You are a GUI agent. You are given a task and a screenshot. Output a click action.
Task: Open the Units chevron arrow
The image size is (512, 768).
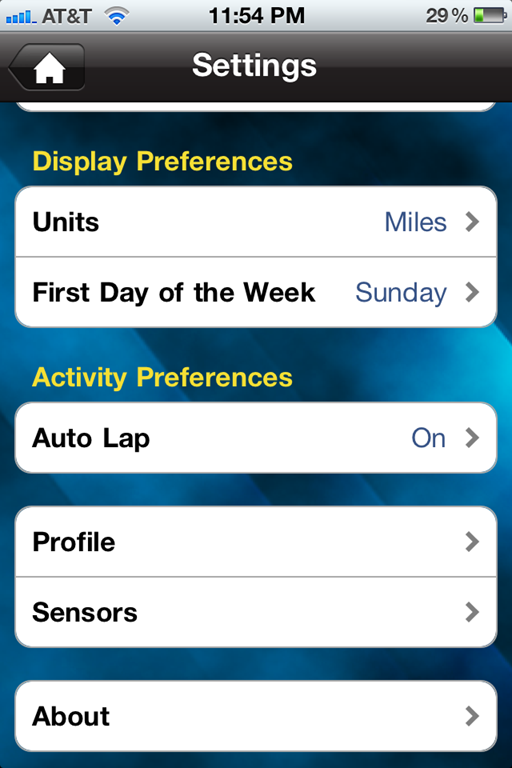[x=472, y=222]
